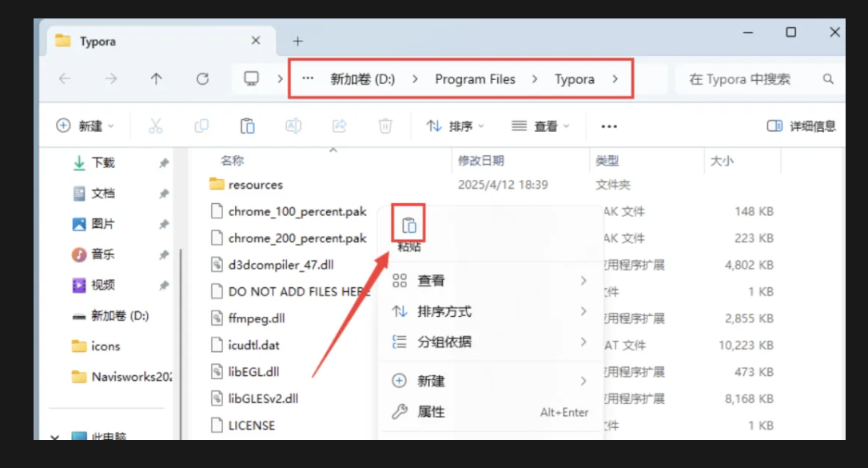Select the LICENSE file

pos(251,426)
